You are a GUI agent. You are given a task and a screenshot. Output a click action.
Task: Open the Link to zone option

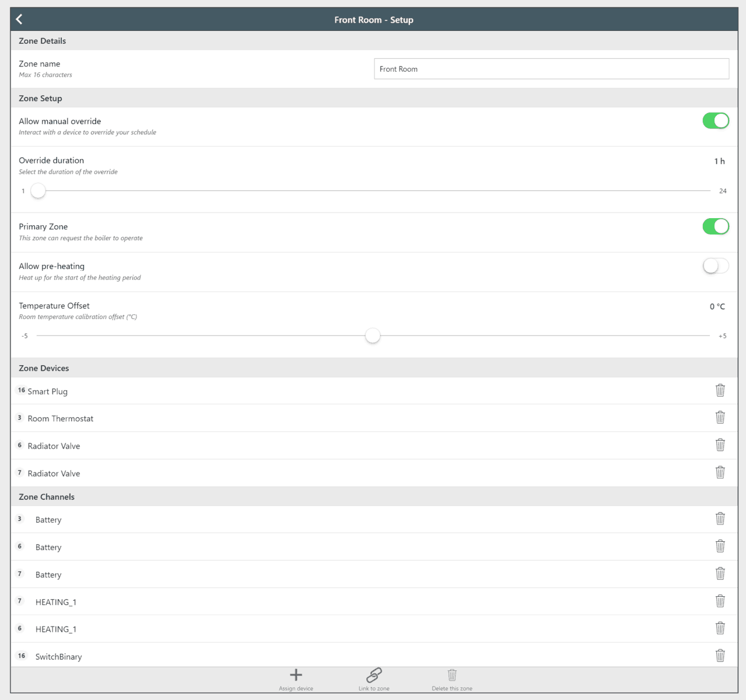pos(374,675)
